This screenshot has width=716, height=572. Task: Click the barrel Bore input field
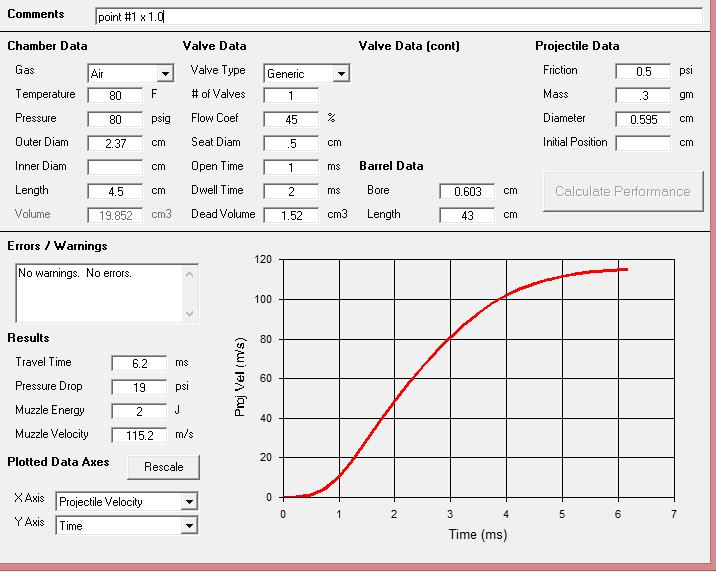click(467, 191)
